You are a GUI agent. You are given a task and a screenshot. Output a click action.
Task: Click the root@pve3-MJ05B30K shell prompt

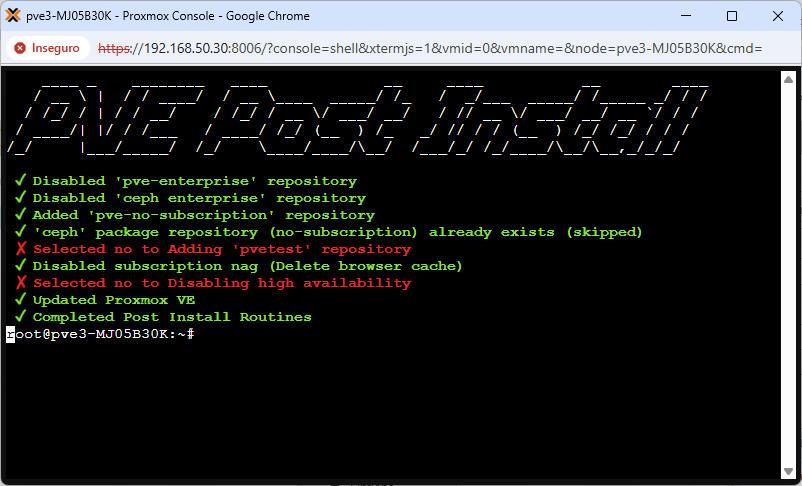[100, 334]
